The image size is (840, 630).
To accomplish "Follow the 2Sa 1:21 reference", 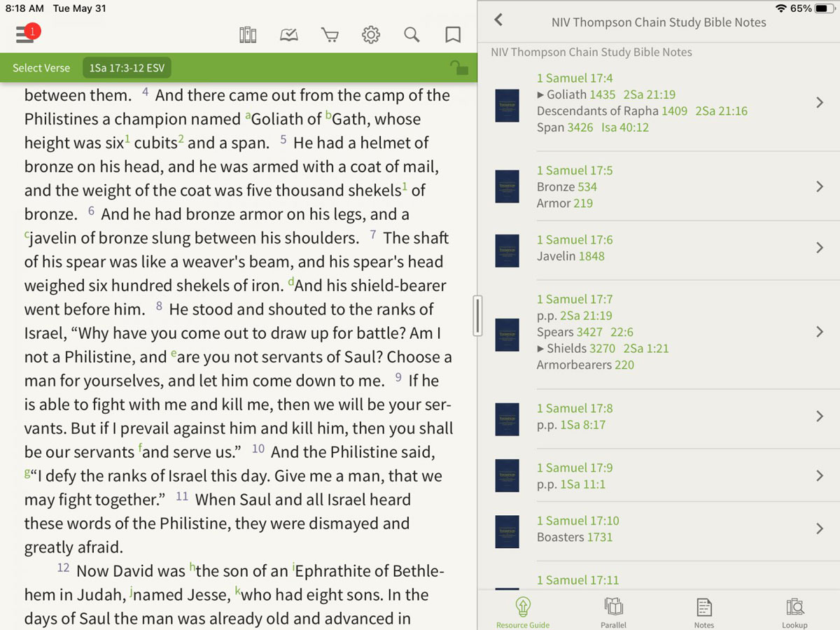I will [x=646, y=348].
